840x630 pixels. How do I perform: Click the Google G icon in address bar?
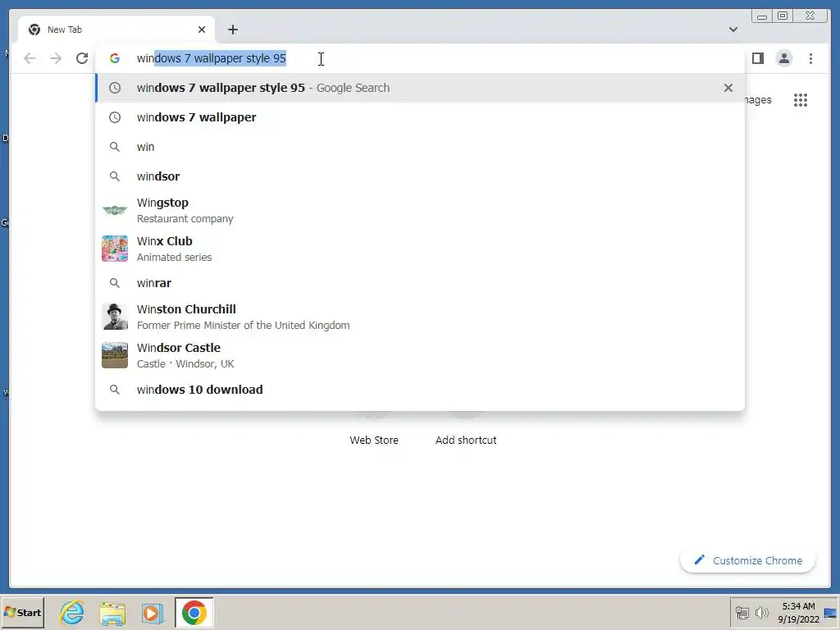click(115, 58)
